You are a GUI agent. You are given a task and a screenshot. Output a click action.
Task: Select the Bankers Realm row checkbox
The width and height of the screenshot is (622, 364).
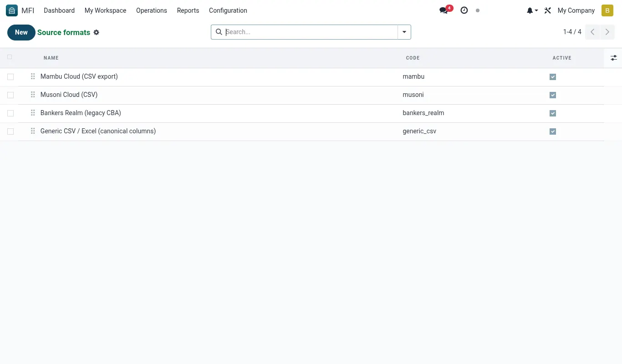click(10, 113)
